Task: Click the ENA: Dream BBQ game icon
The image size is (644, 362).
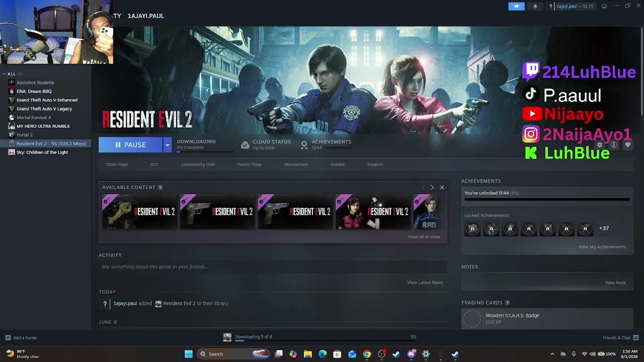Action: [12, 92]
